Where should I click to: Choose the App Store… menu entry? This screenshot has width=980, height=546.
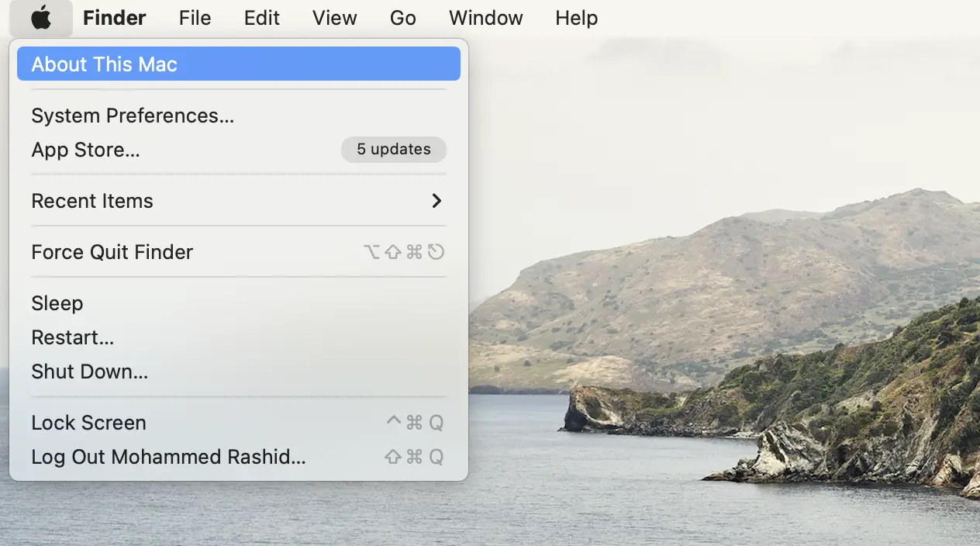coord(85,150)
